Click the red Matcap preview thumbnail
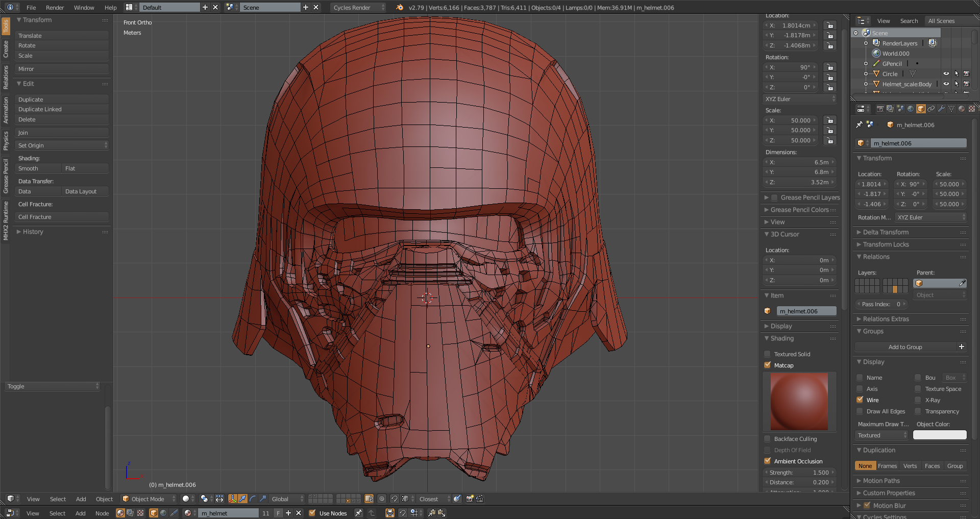The width and height of the screenshot is (980, 519). click(x=799, y=402)
